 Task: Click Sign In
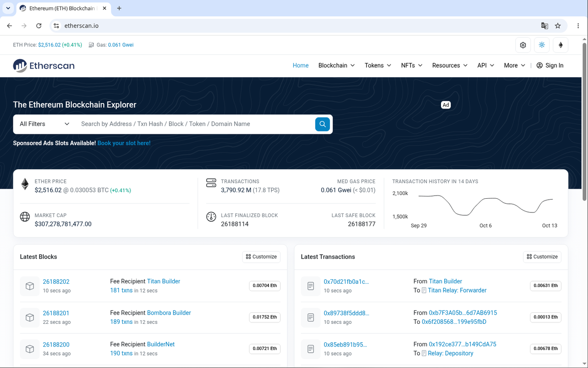tap(550, 66)
